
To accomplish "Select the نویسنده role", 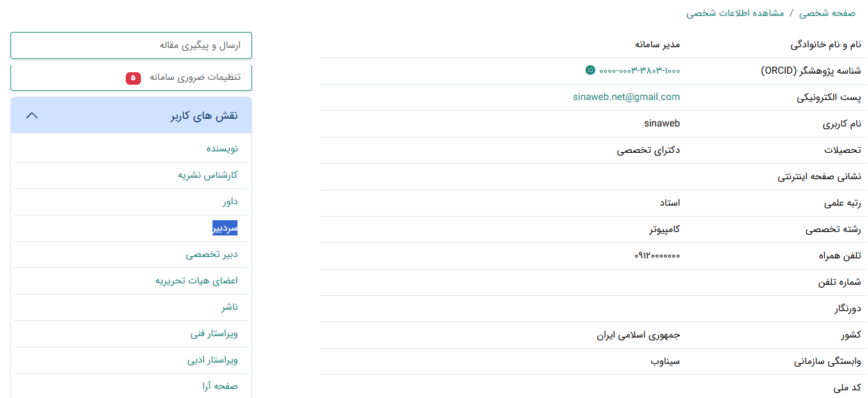I will pos(222,149).
